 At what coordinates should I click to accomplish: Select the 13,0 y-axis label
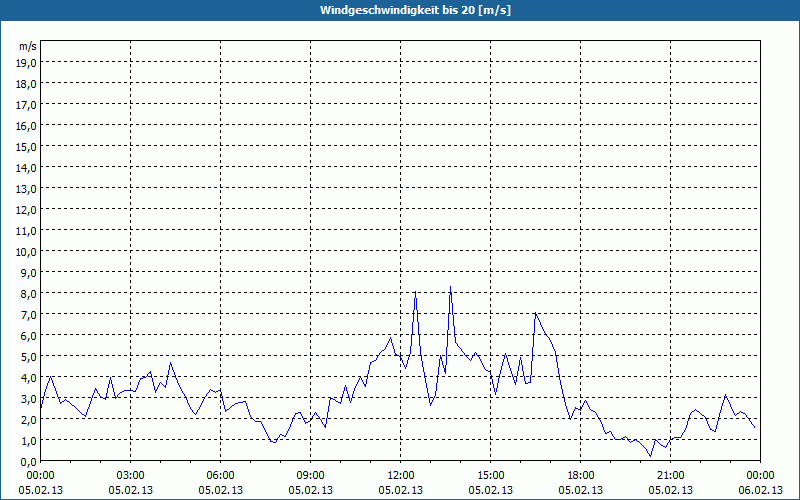tap(26, 189)
